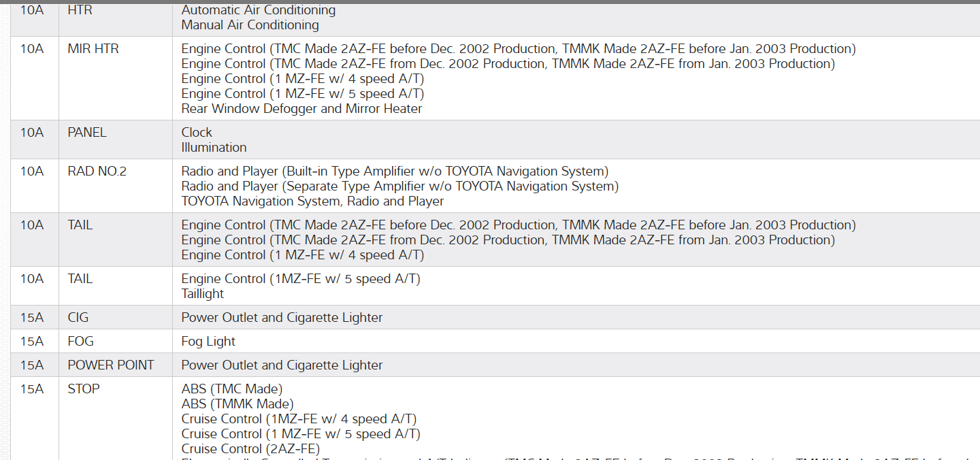This screenshot has width=980, height=460.
Task: Click Rear Window Defogger and Mirror Heater text
Action: coord(301,109)
